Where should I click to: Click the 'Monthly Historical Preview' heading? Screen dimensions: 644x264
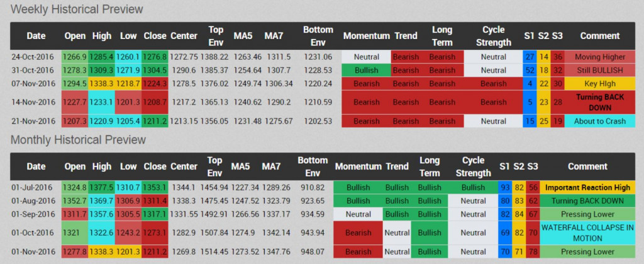(78, 139)
